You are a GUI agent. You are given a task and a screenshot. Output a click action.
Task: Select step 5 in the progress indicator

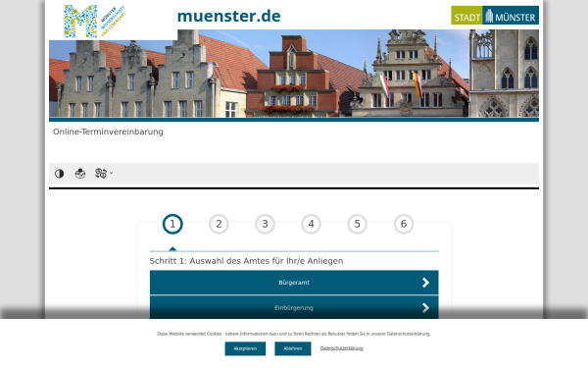pos(357,224)
